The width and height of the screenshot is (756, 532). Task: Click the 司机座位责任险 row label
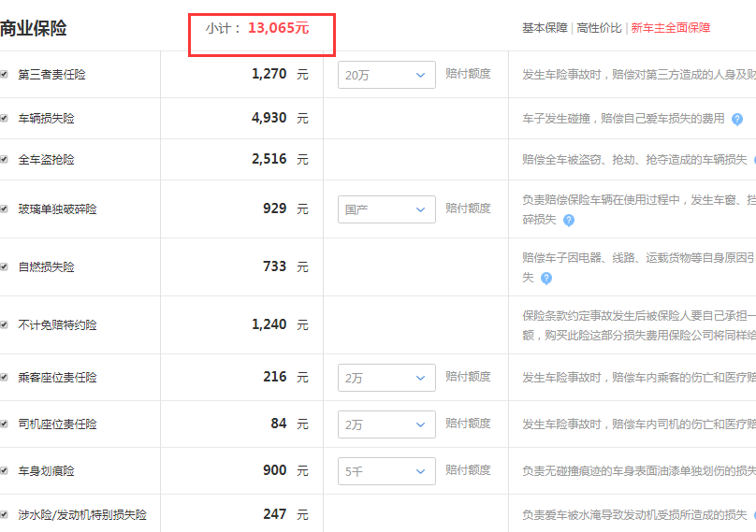58,424
